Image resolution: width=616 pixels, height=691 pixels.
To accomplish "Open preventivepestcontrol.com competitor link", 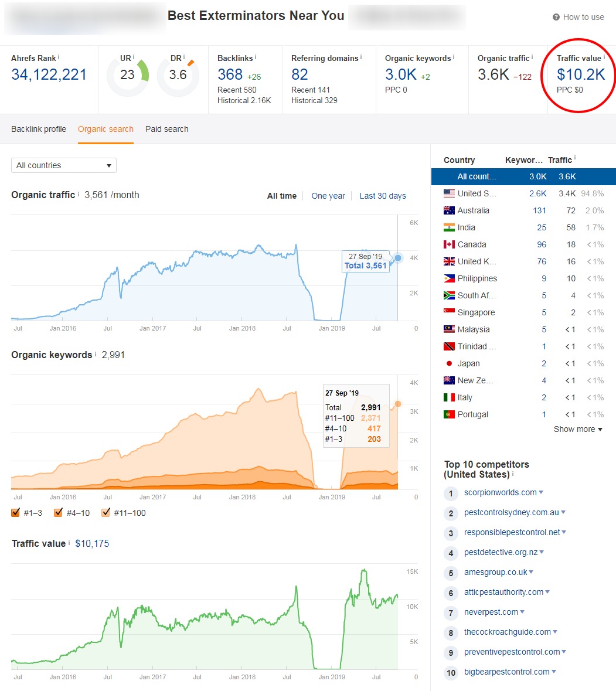I will coord(512,652).
